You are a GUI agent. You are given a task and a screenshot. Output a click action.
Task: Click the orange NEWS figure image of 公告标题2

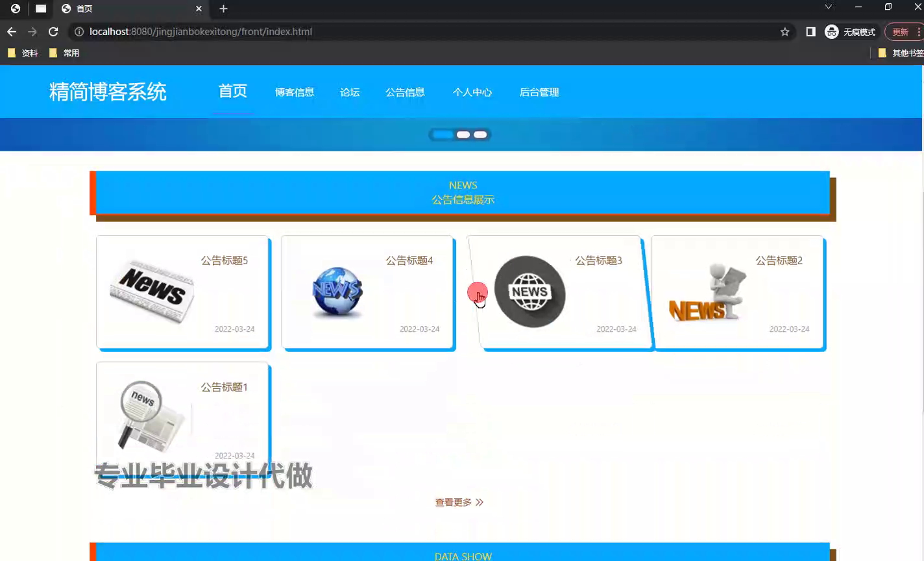(707, 292)
